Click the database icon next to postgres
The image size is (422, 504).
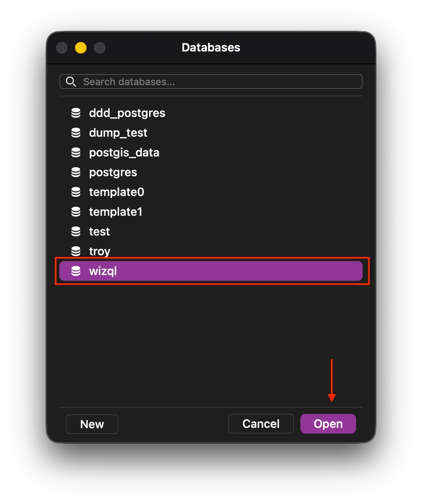(x=76, y=172)
